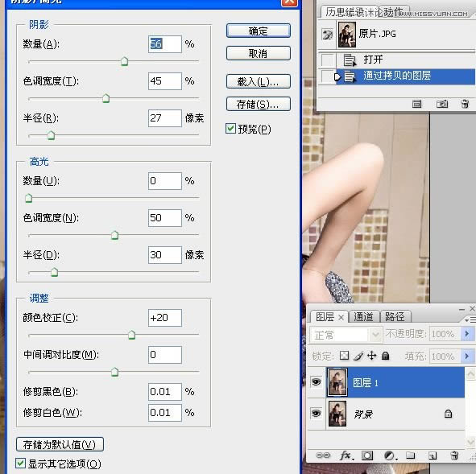
Task: Expand the 填充 fill arrow
Action: click(x=467, y=356)
